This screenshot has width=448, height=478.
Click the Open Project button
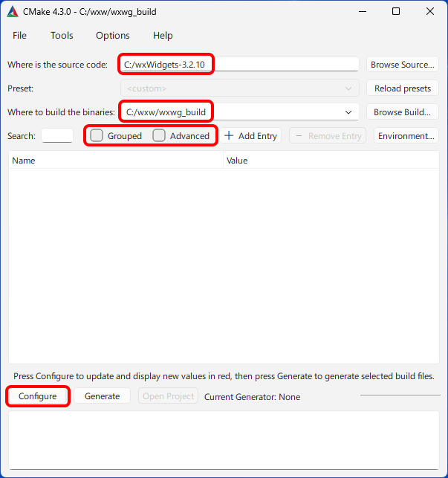[x=168, y=396]
